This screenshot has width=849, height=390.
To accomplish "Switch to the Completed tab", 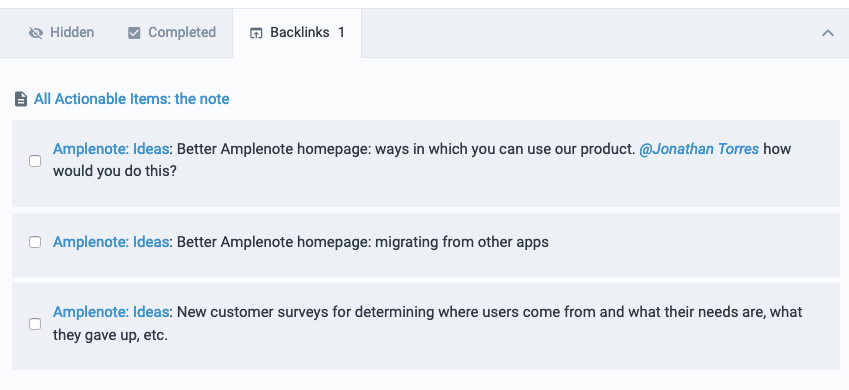I will (x=172, y=33).
